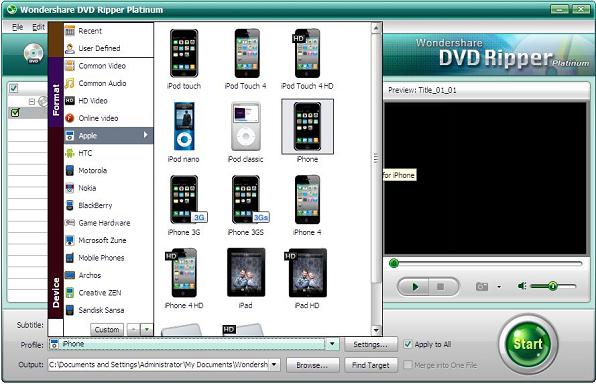Open the Archos device category
Viewport: 596px width, 384px height.
[x=108, y=275]
